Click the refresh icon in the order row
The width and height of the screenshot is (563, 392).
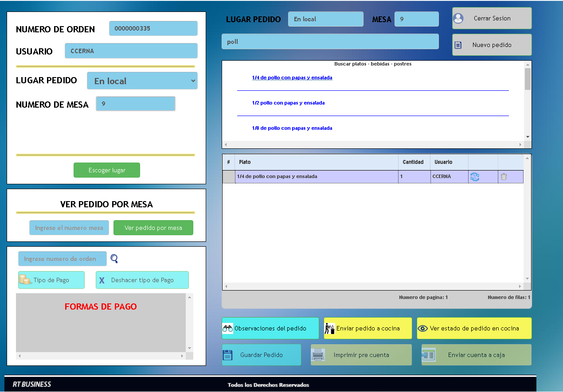point(474,177)
